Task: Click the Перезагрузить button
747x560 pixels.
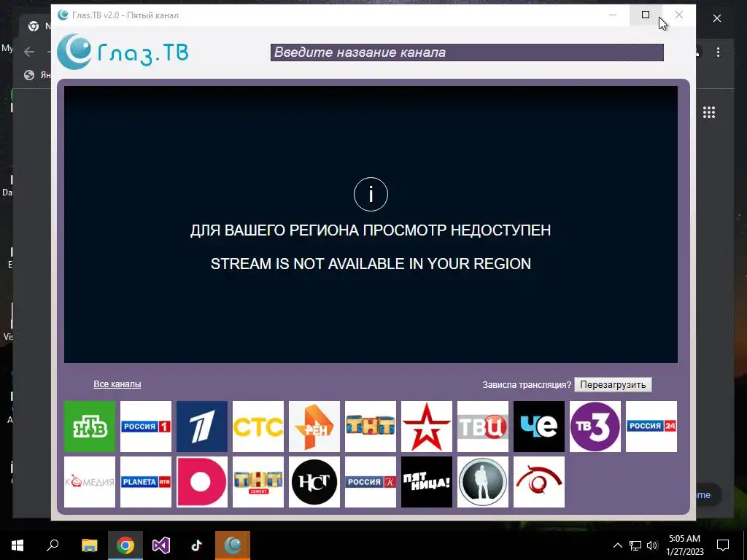Action: tap(613, 385)
